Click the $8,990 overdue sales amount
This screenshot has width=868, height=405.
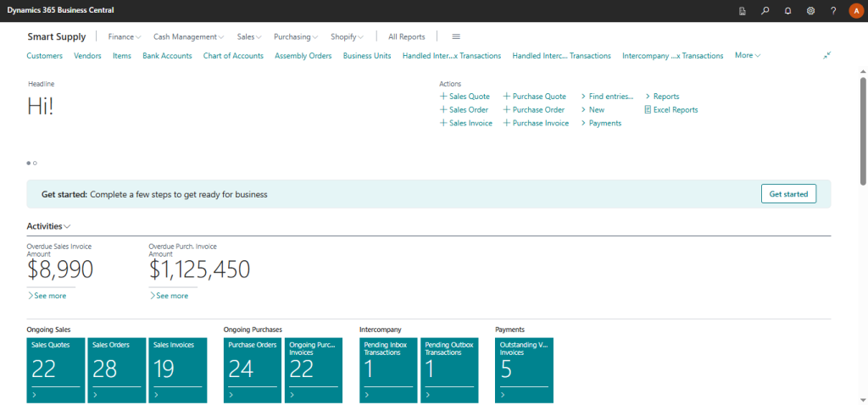coord(60,269)
